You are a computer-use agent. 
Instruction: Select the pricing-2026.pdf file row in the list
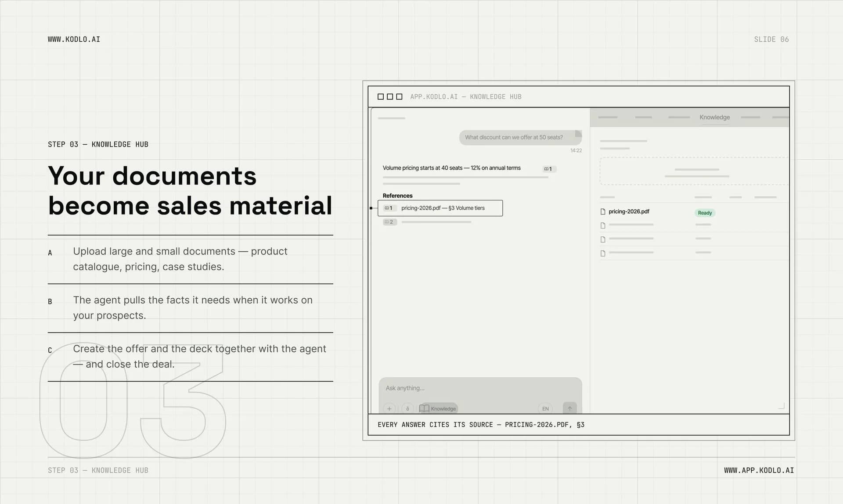(x=694, y=211)
